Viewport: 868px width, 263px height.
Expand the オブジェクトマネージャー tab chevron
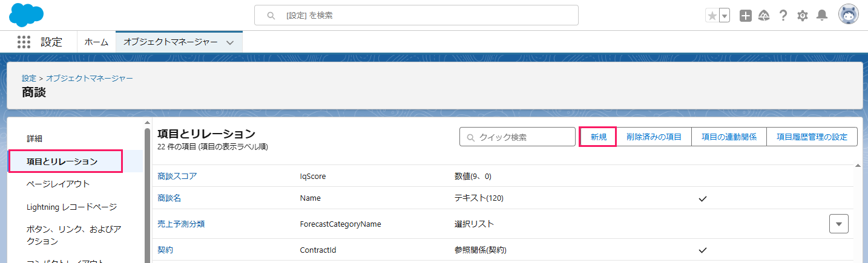coord(230,42)
